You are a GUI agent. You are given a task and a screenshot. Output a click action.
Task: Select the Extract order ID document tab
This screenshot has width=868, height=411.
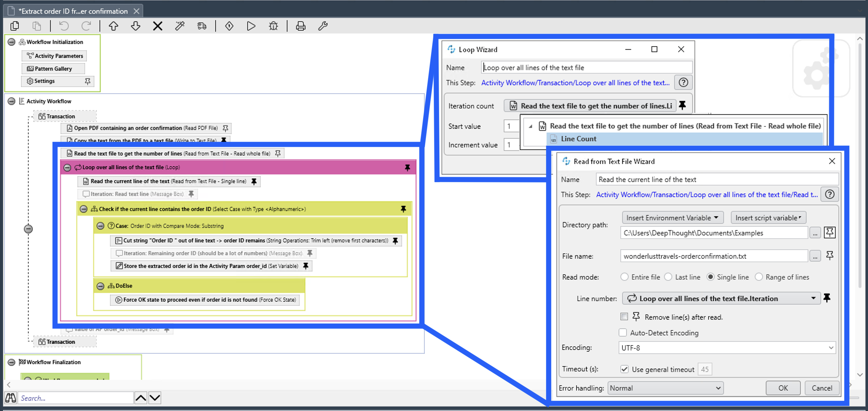73,11
